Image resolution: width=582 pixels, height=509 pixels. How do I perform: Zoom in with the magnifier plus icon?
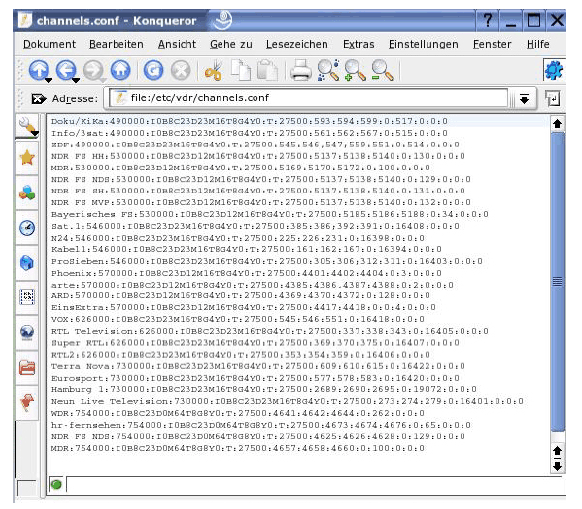[x=355, y=70]
